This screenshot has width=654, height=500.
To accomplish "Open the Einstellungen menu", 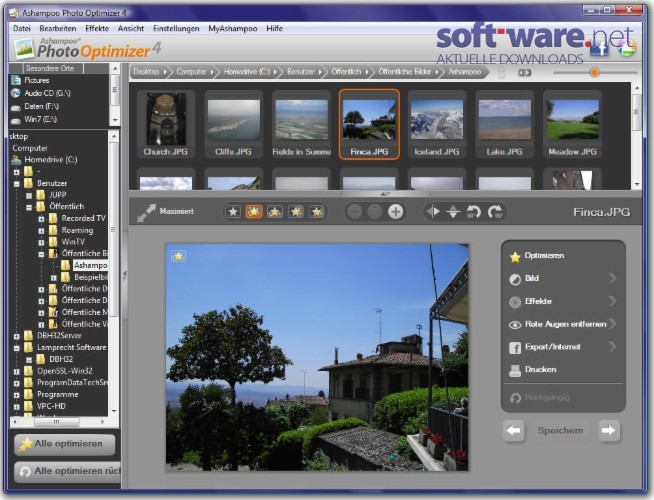I will click(x=176, y=28).
